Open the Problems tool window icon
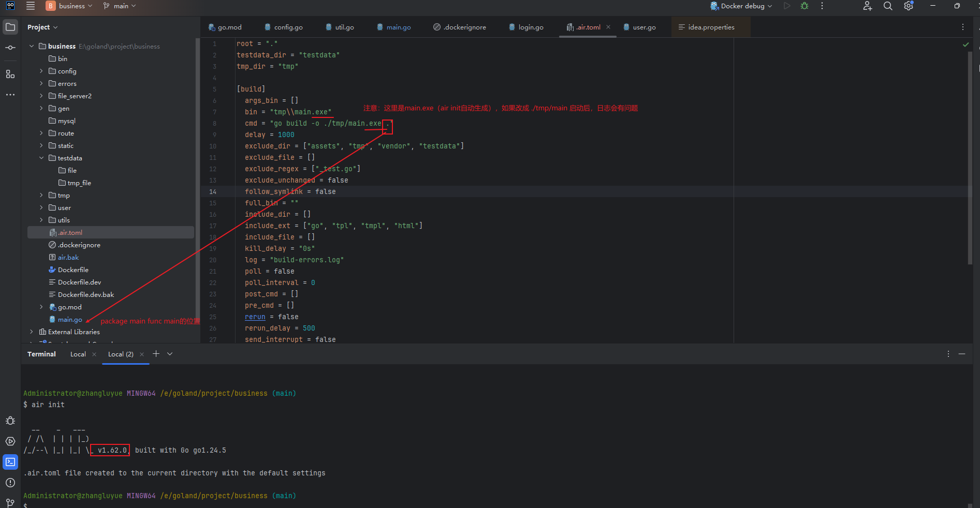 (x=10, y=483)
